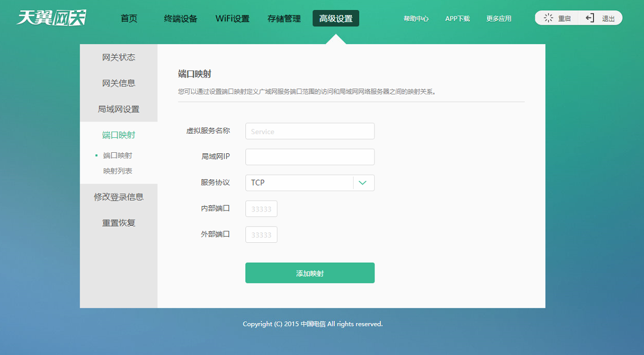644x355 pixels.
Task: Click the 局域网IP input field
Action: coord(310,157)
